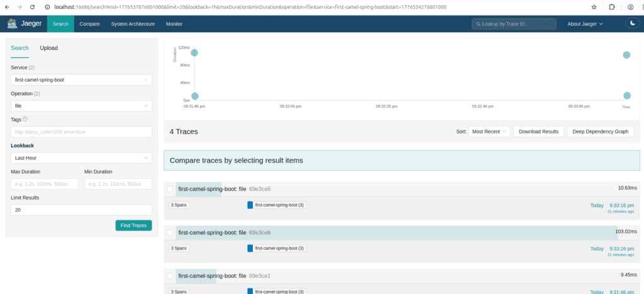Click 3 Spans tag in 103.02ms trace
The image size is (644, 294).
pos(179,249)
